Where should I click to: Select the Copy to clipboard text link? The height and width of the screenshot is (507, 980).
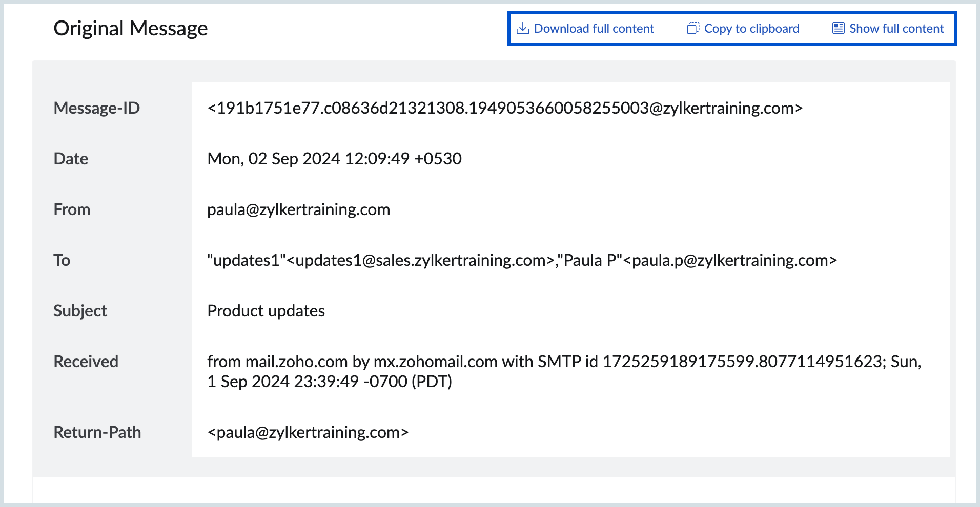pos(751,29)
